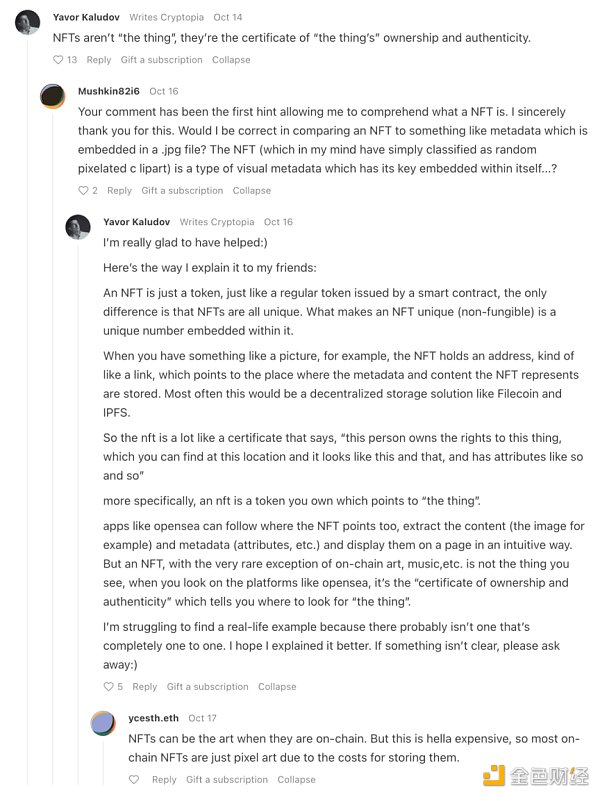Like Yavor Kaludov's long reply with 5 hearts
This screenshot has width=600, height=797.
(109, 687)
